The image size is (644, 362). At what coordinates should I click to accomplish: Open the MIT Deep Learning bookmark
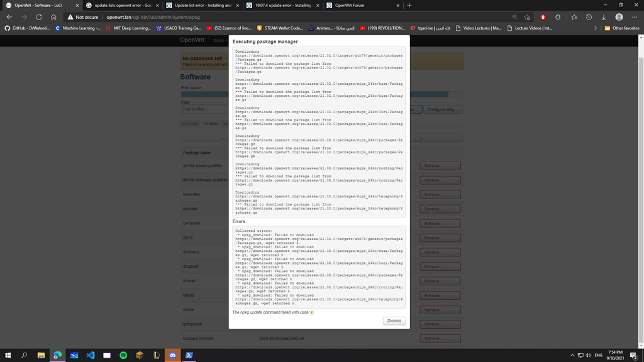click(128, 28)
